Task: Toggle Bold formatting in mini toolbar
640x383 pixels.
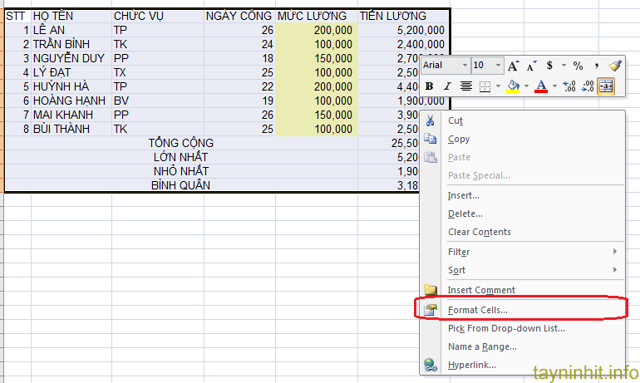Action: point(429,86)
